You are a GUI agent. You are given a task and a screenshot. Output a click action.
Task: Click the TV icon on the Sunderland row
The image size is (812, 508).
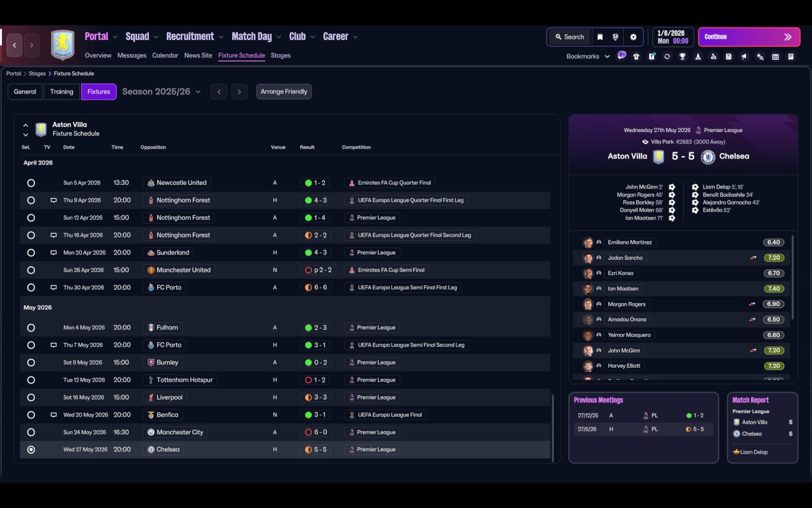53,253
